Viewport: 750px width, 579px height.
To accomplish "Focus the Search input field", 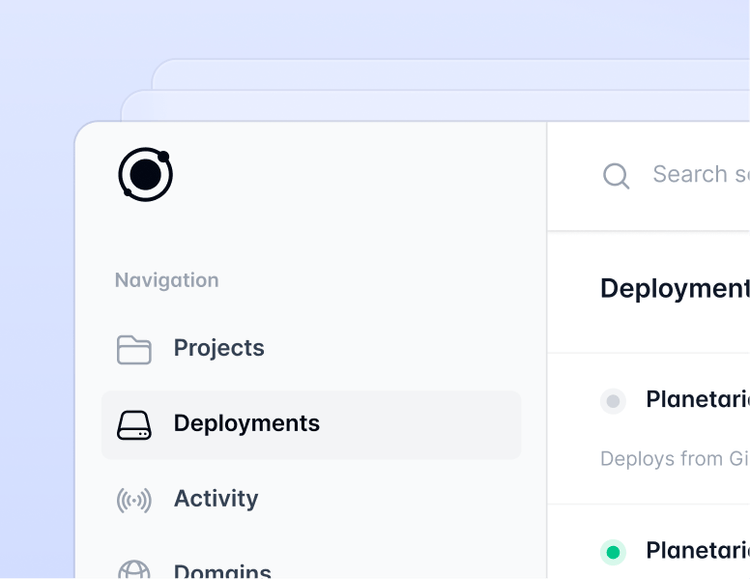I will (700, 174).
